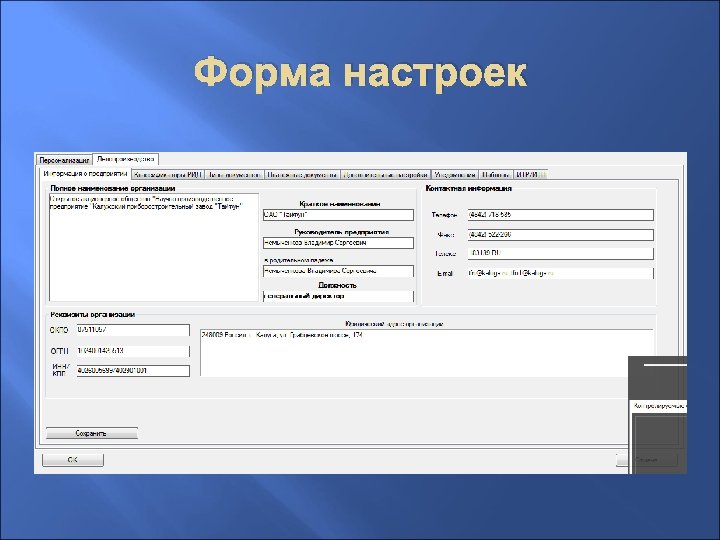Switch to the Персонализация tab
720x540 pixels.
[64, 160]
